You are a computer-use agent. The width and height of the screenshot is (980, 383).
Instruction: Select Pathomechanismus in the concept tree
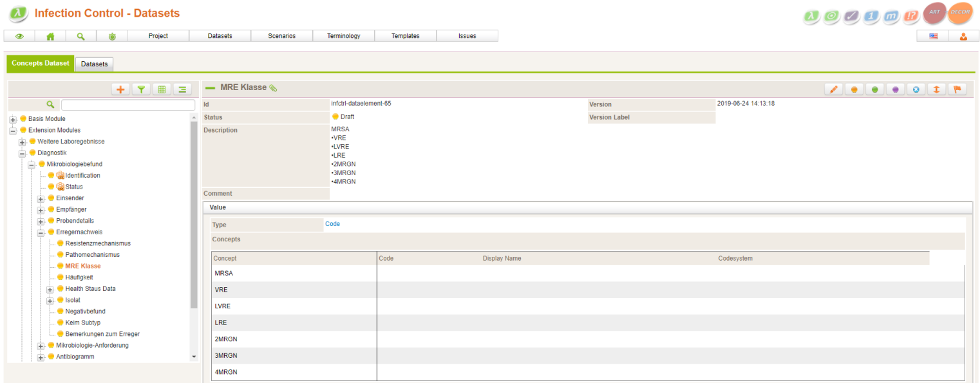[92, 255]
